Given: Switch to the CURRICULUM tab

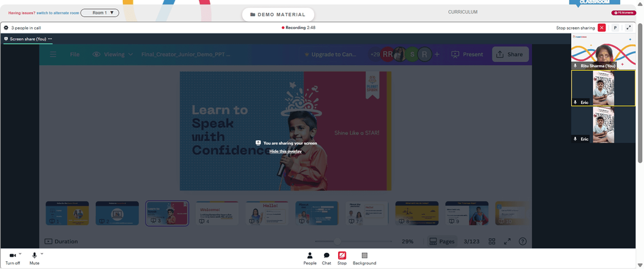Looking at the screenshot, I should [x=462, y=12].
